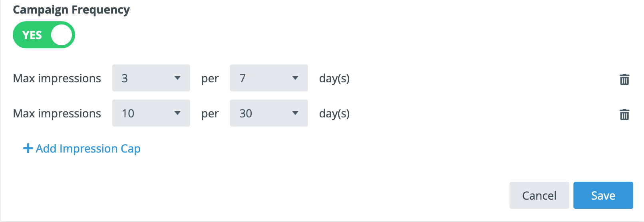This screenshot has height=222, width=644.
Task: Open the days dropdown showing 7
Action: pos(268,78)
